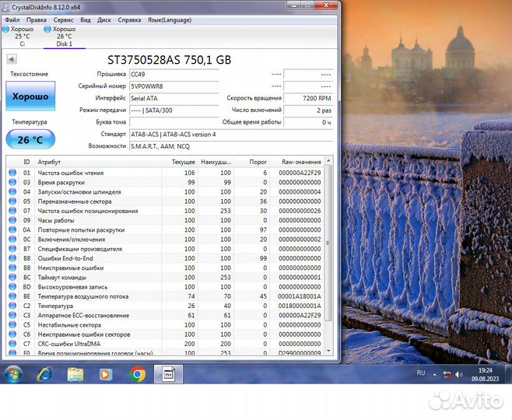Open the Диск menu
Screen dimensions: 512x420
[x=104, y=20]
